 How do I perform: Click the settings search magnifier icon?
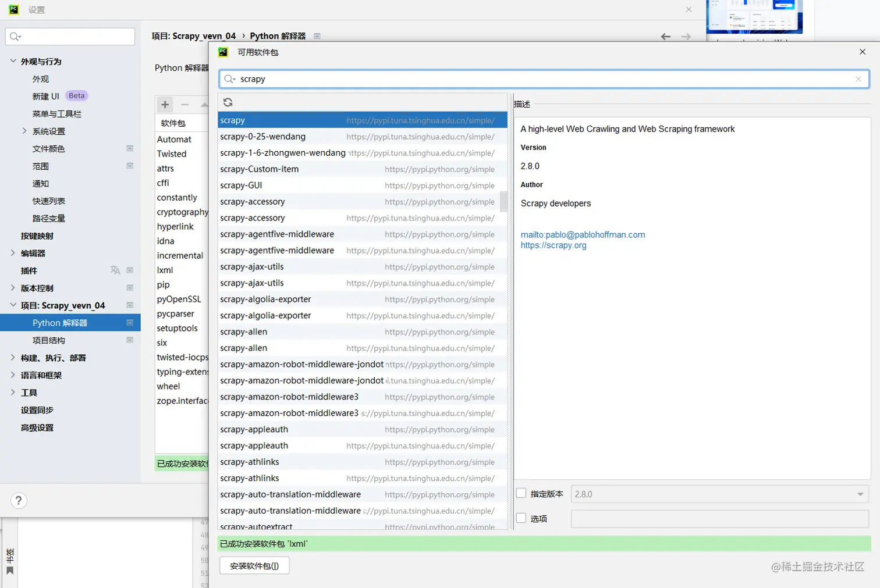click(x=15, y=37)
